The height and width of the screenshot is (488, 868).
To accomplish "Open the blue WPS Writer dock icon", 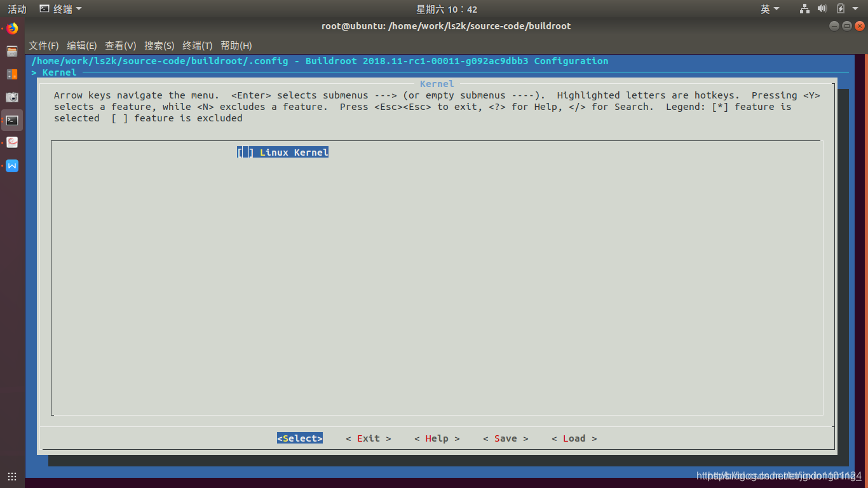I will 12,166.
